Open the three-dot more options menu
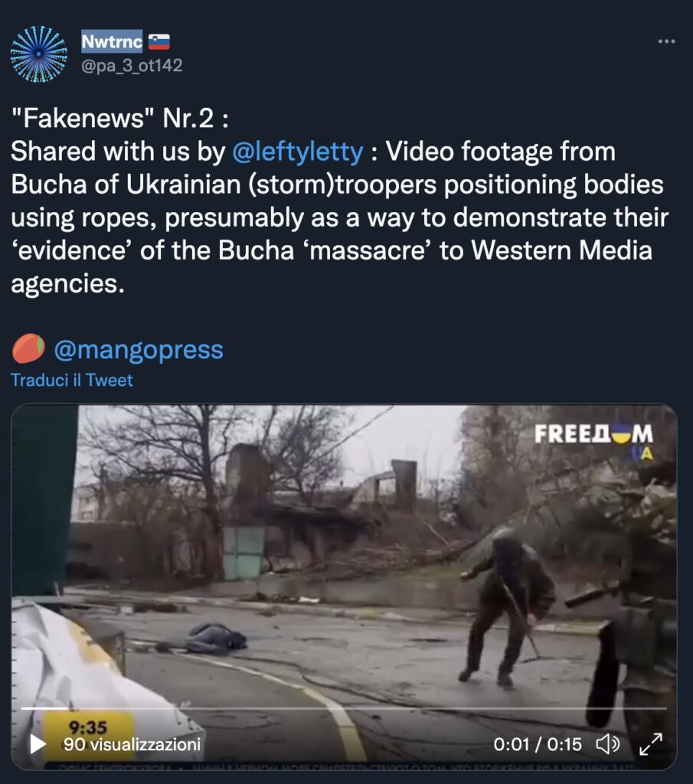This screenshot has height=784, width=693. point(666,41)
